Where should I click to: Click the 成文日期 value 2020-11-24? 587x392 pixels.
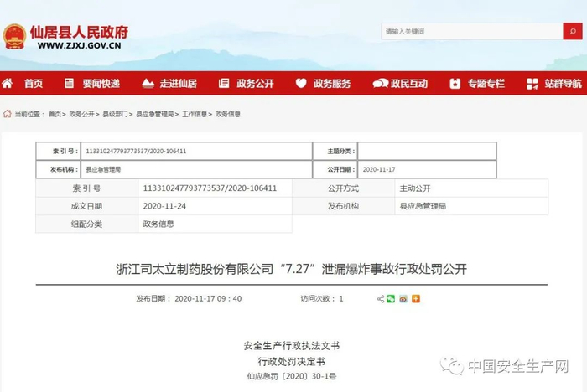pos(164,206)
